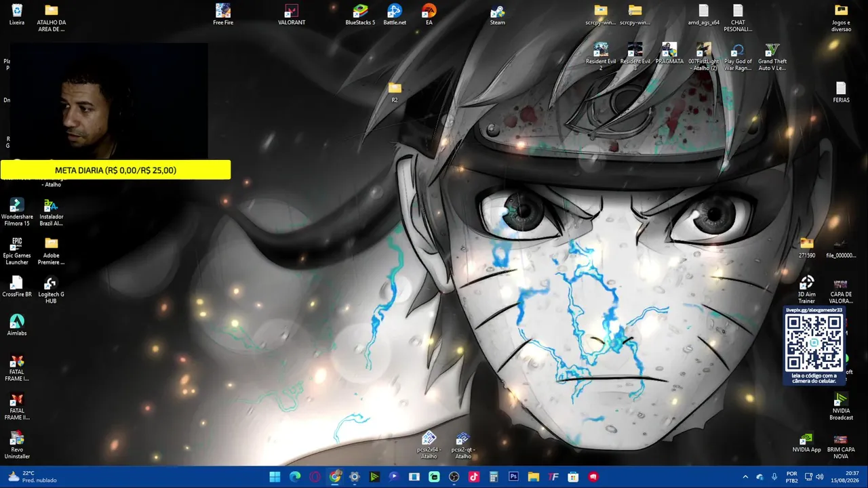Screen dimensions: 868x488
Task: Launch Photoshop from the taskbar
Action: [x=513, y=477]
